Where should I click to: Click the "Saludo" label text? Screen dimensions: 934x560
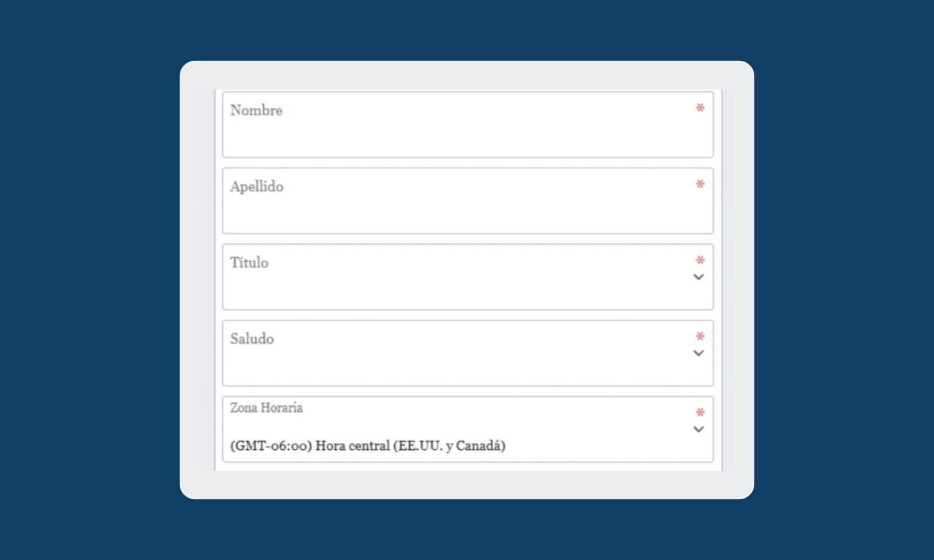[x=252, y=339]
